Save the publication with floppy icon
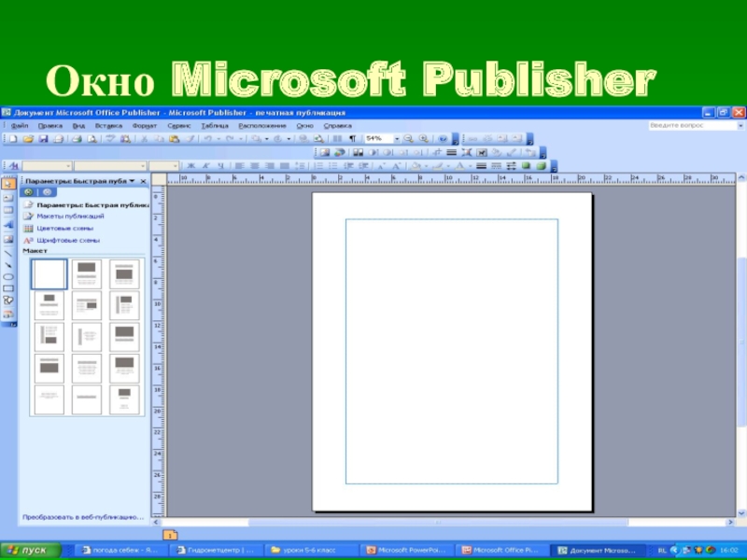 (x=43, y=139)
